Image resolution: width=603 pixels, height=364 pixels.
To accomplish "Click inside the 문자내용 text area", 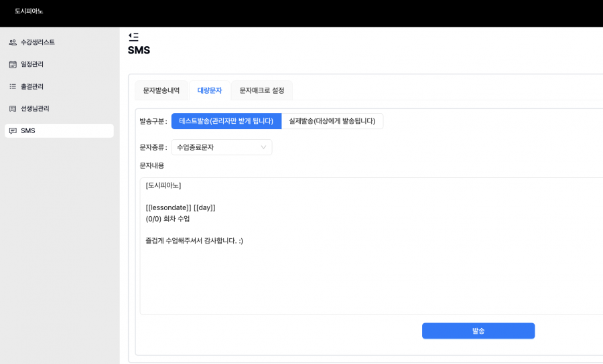I will pos(371,246).
